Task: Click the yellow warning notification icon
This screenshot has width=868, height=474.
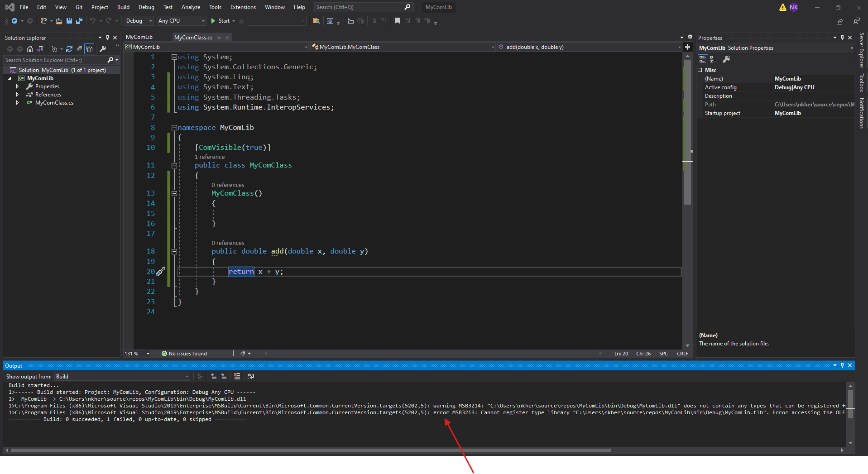Action: [782, 7]
